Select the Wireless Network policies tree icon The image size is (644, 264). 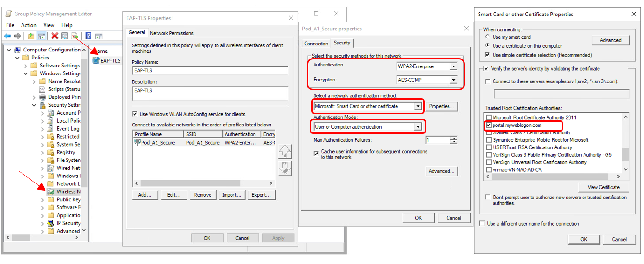pos(51,191)
